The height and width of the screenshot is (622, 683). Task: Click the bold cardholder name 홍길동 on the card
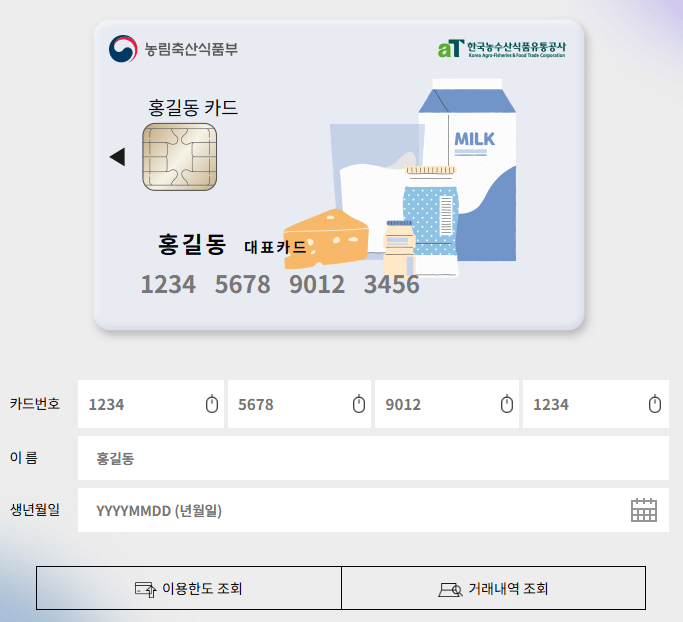[x=192, y=244]
